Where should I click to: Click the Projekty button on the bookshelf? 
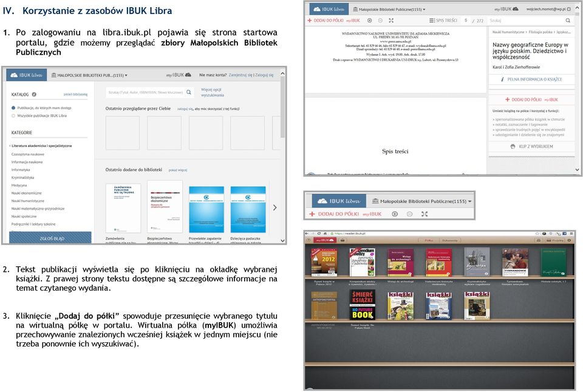[555, 240]
